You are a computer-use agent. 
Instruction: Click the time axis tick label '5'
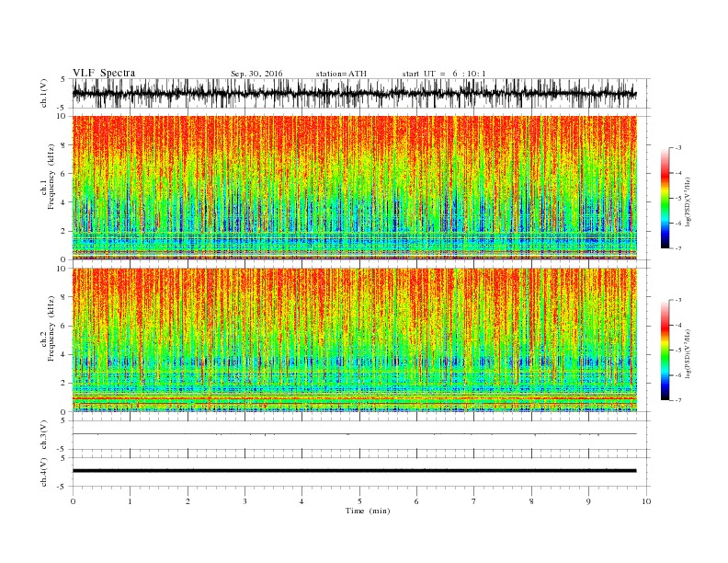point(359,501)
